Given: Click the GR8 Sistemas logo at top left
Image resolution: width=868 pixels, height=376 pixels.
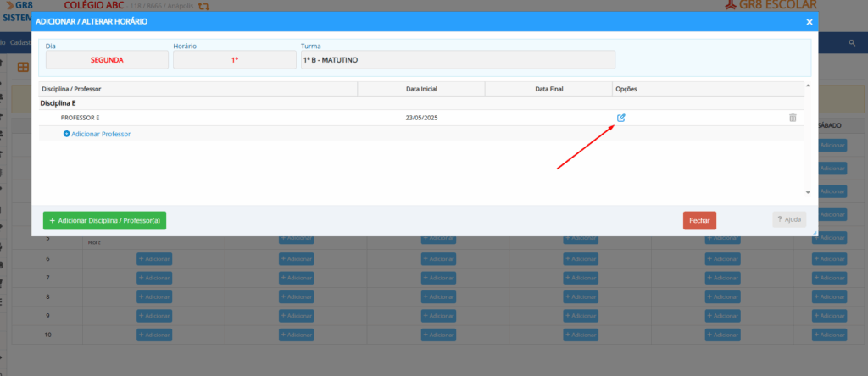Looking at the screenshot, I should 18,10.
